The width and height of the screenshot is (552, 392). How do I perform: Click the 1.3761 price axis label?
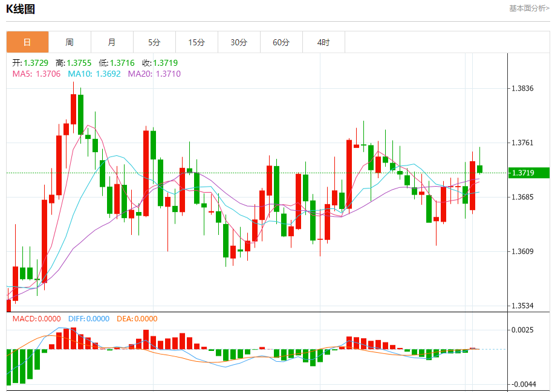[x=522, y=143]
